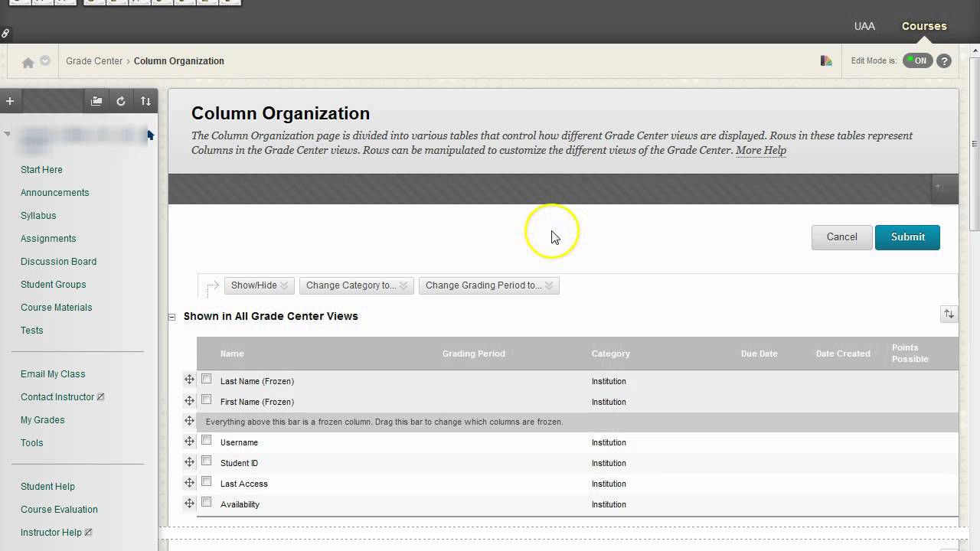Click the Submit button
980x551 pixels.
(x=907, y=237)
